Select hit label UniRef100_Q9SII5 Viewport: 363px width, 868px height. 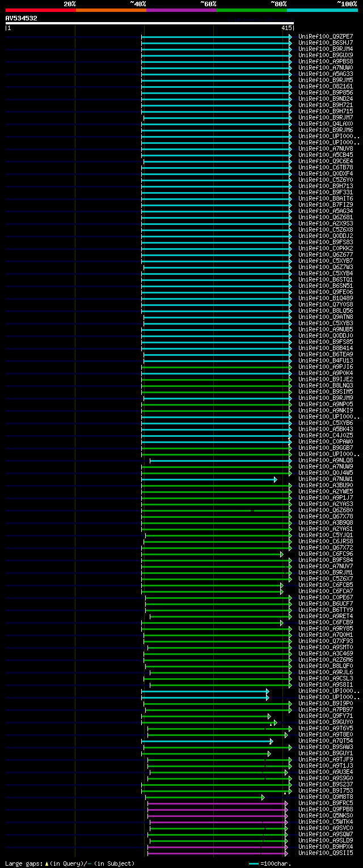326,853
